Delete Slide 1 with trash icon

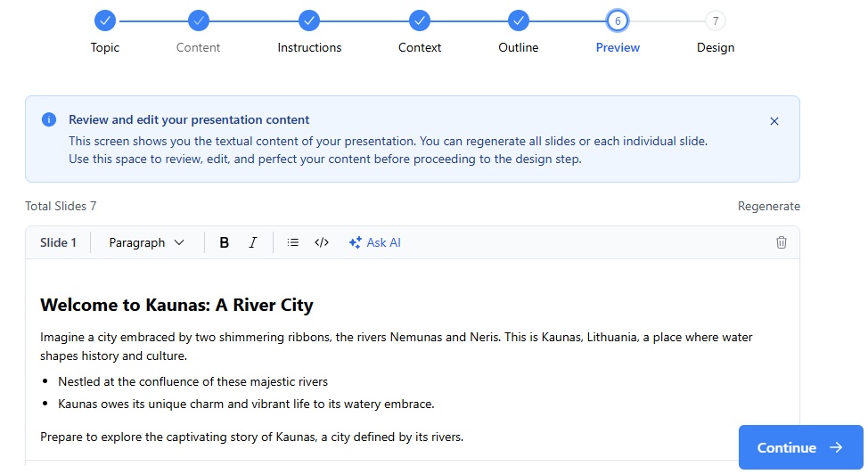click(x=782, y=242)
